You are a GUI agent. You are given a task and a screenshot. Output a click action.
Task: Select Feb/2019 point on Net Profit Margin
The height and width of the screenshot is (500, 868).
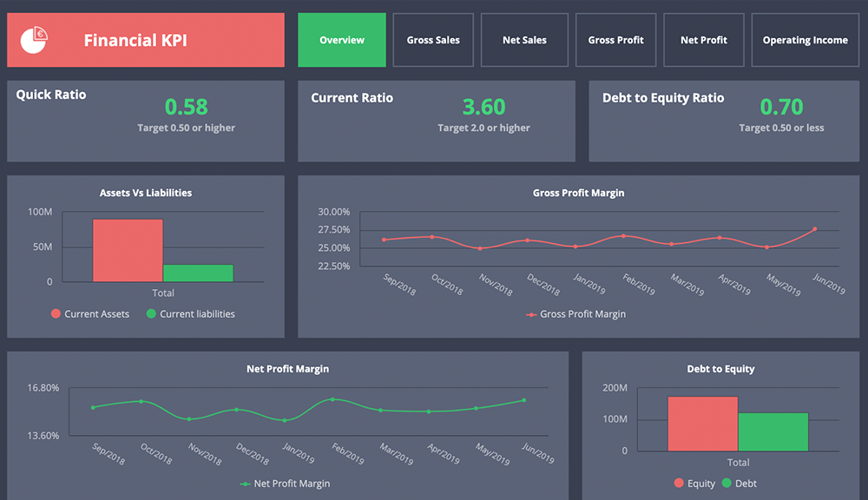tap(332, 399)
